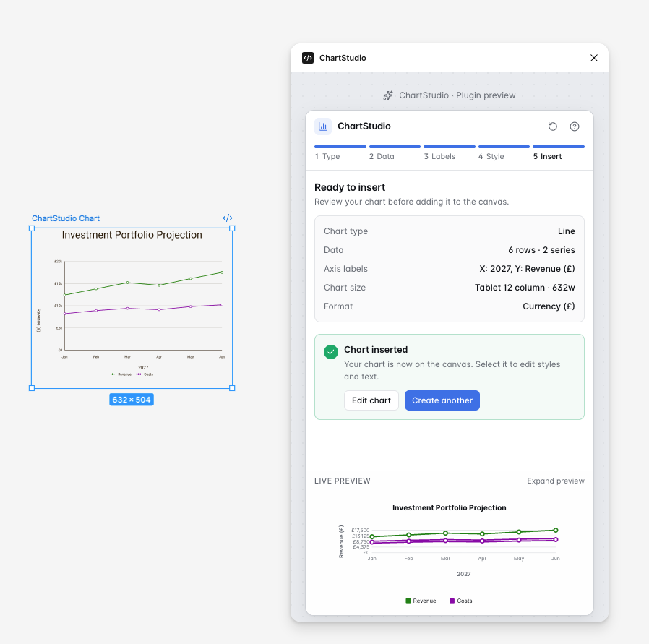Click the 'Tablet 12 column · 632w' value
Viewport: 649px width, 644px height.
(525, 288)
